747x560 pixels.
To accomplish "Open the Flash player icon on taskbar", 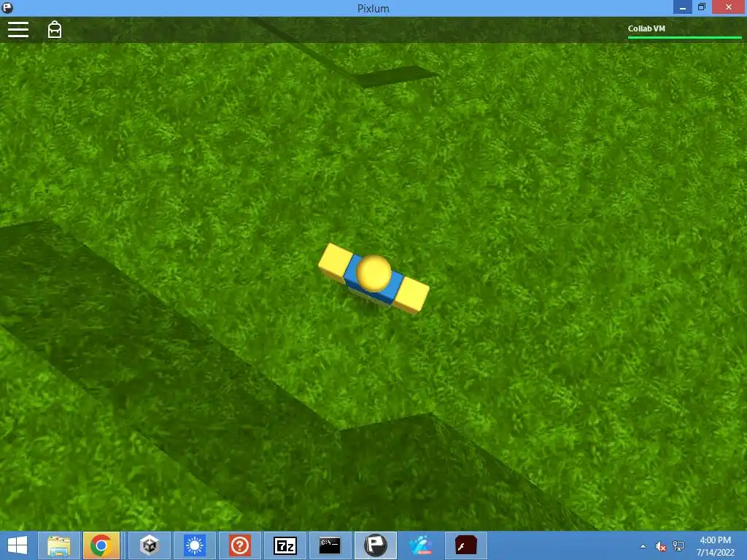I will point(466,545).
